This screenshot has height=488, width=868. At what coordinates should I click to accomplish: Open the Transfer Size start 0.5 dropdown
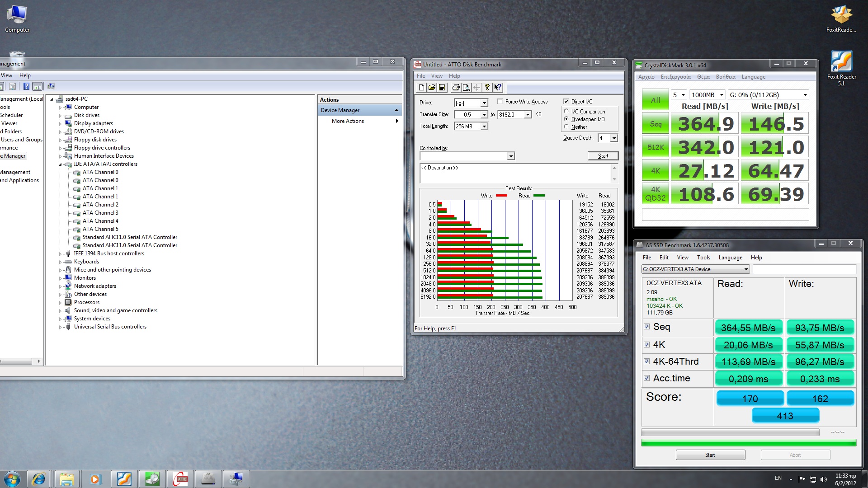[x=484, y=115]
